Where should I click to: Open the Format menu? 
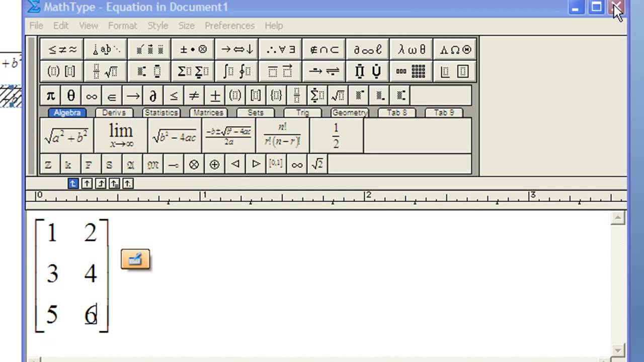point(122,25)
